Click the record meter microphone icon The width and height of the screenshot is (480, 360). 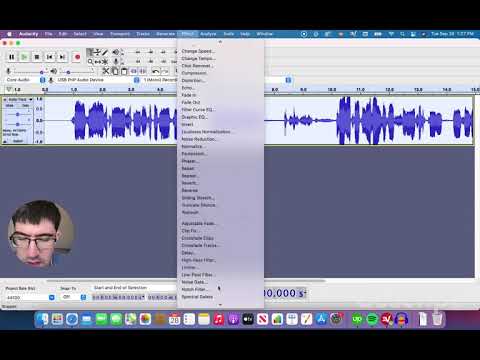point(116,62)
